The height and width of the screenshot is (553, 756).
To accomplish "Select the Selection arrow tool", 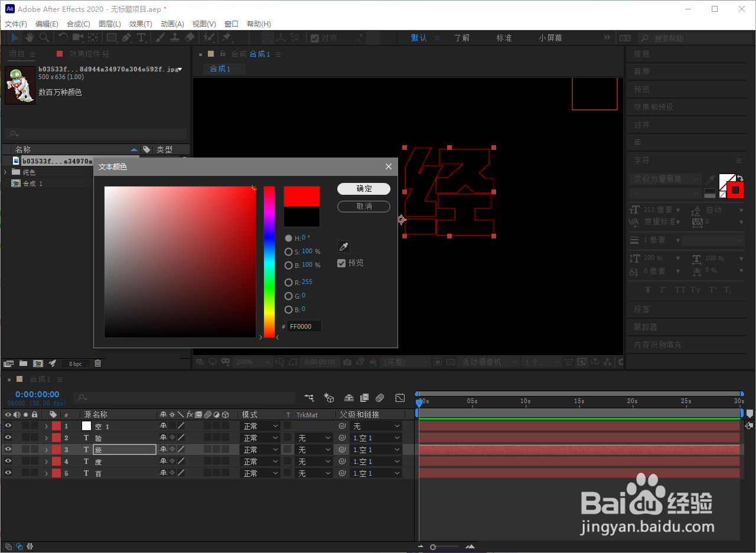I will 15,37.
